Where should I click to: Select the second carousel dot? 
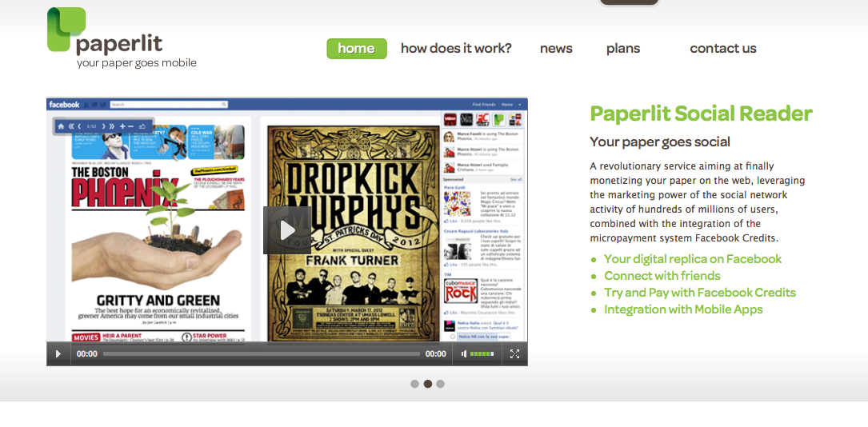427,384
